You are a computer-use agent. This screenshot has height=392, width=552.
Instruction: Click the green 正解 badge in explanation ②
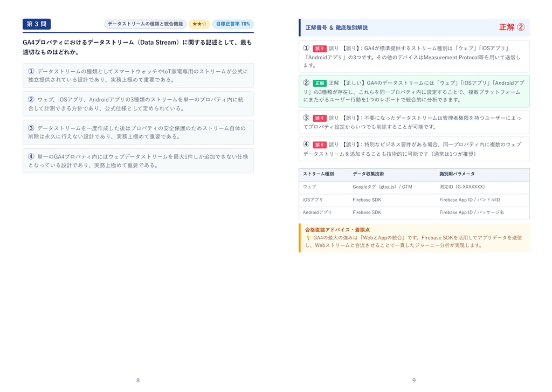[x=319, y=83]
